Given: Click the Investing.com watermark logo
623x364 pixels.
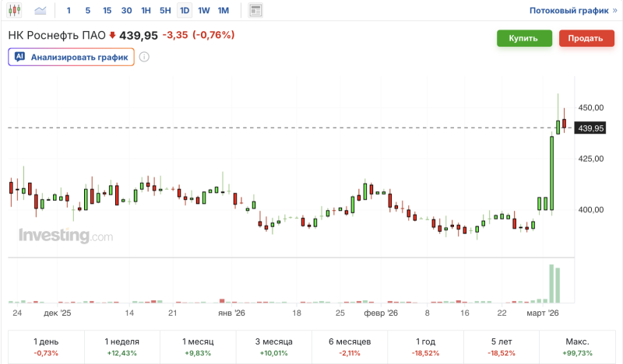Looking at the screenshot, I should (x=65, y=235).
